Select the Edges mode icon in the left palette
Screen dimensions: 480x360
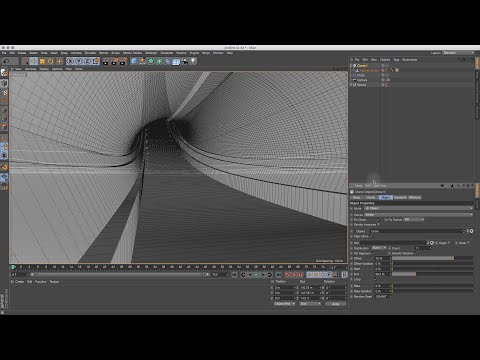pyautogui.click(x=4, y=118)
